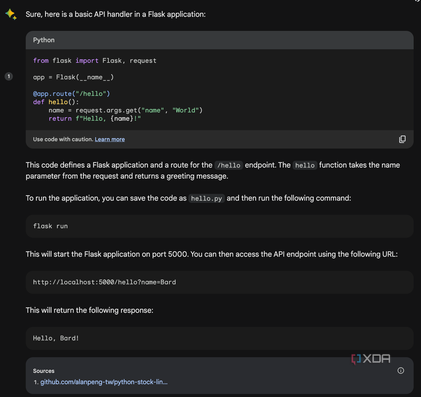Open the sources info icon
This screenshot has width=421, height=397.
[x=401, y=371]
